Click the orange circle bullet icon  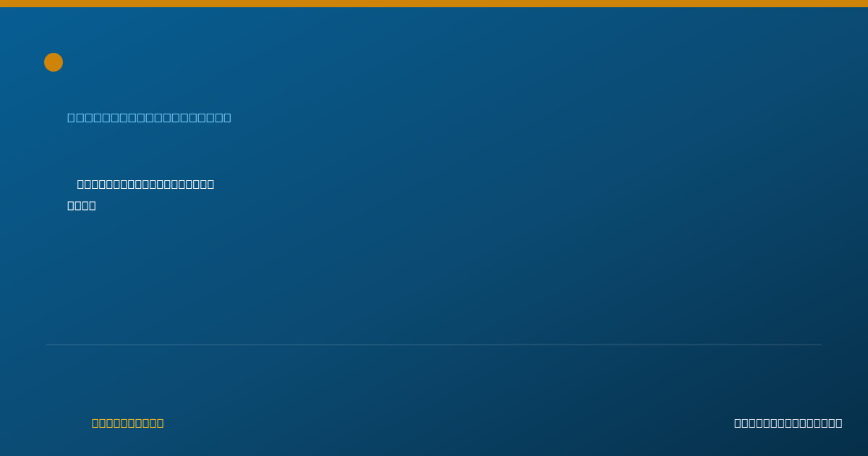[x=54, y=62]
